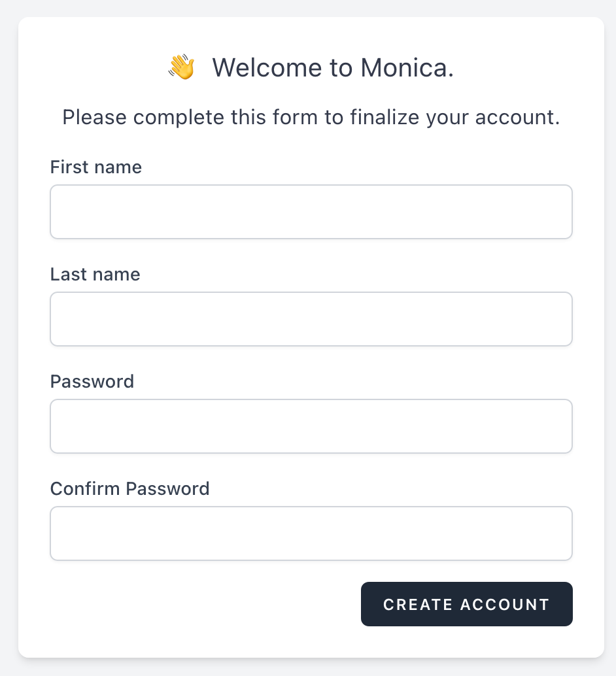Click the "First name" label text
This screenshot has width=616, height=676.
(x=96, y=167)
